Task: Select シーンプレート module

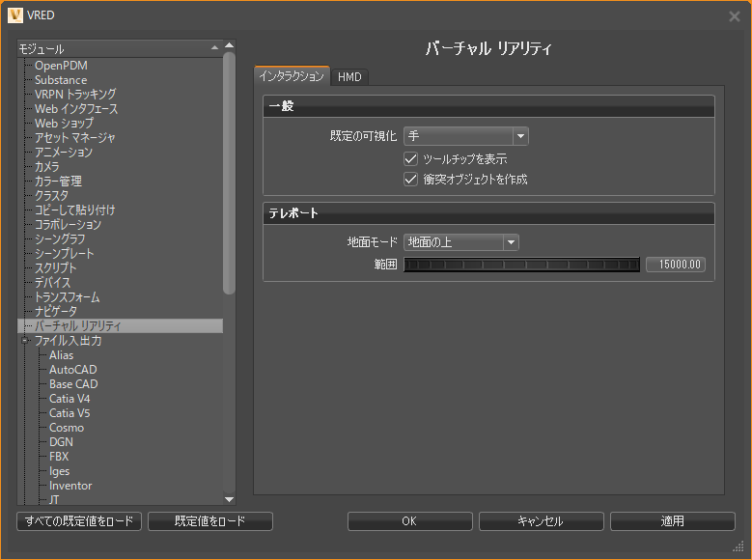Action: click(65, 253)
